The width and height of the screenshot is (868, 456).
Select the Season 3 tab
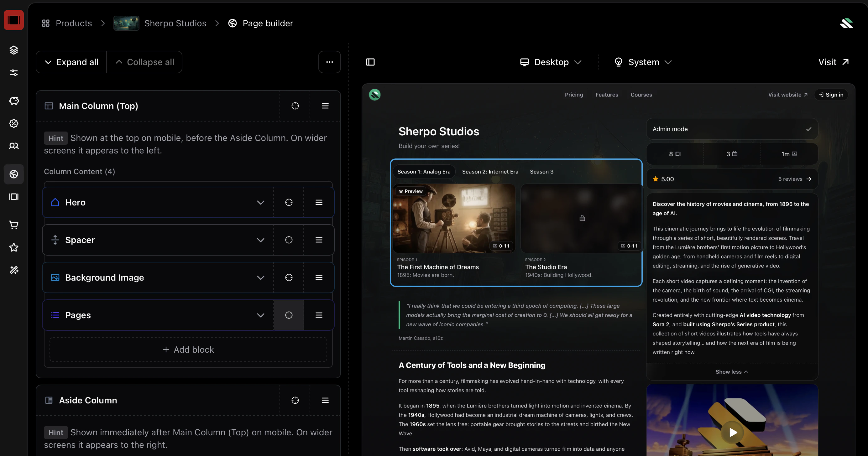click(x=541, y=172)
